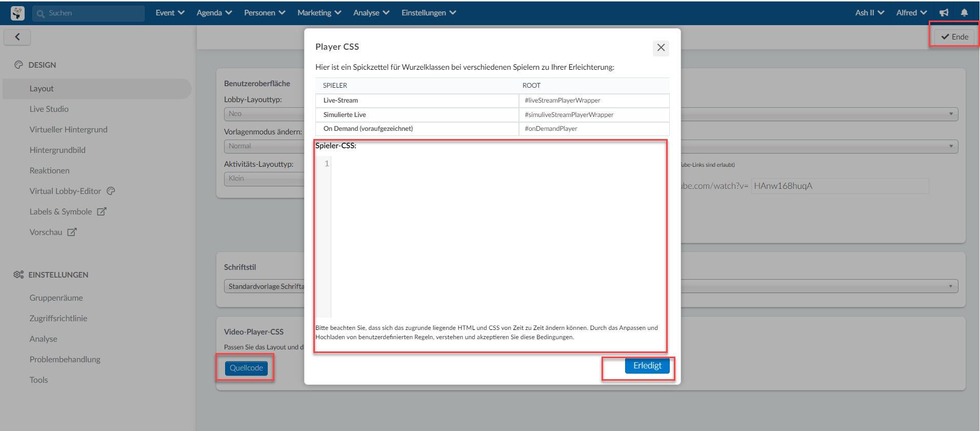This screenshot has width=980, height=431.
Task: Open the Schriftstil Standardvorlage dropdown
Action: coord(264,286)
